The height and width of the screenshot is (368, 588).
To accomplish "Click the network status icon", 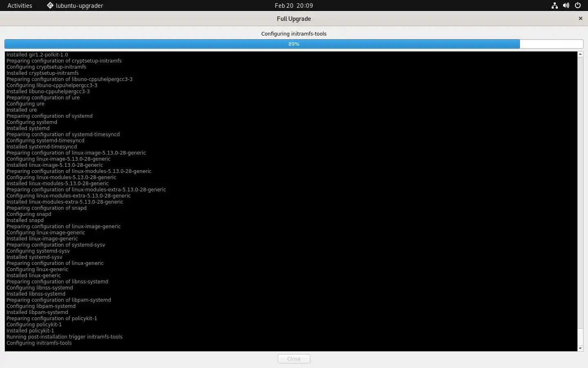I will pyautogui.click(x=555, y=5).
